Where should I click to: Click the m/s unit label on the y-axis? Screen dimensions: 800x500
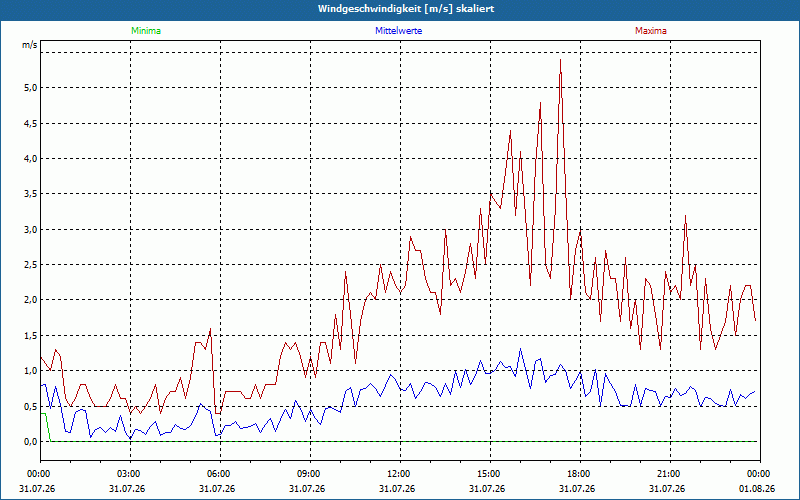coord(30,45)
